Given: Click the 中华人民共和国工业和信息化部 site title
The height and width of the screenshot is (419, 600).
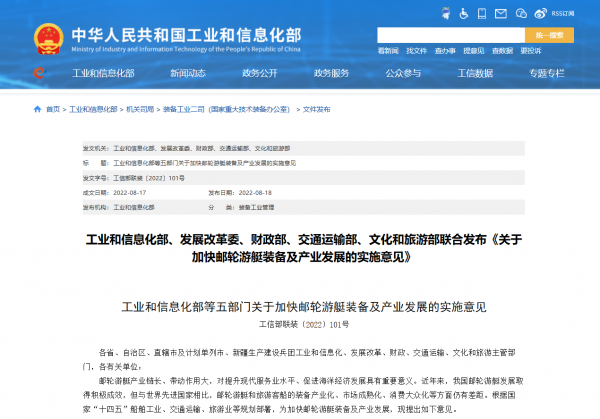Looking at the screenshot, I should pyautogui.click(x=186, y=35).
